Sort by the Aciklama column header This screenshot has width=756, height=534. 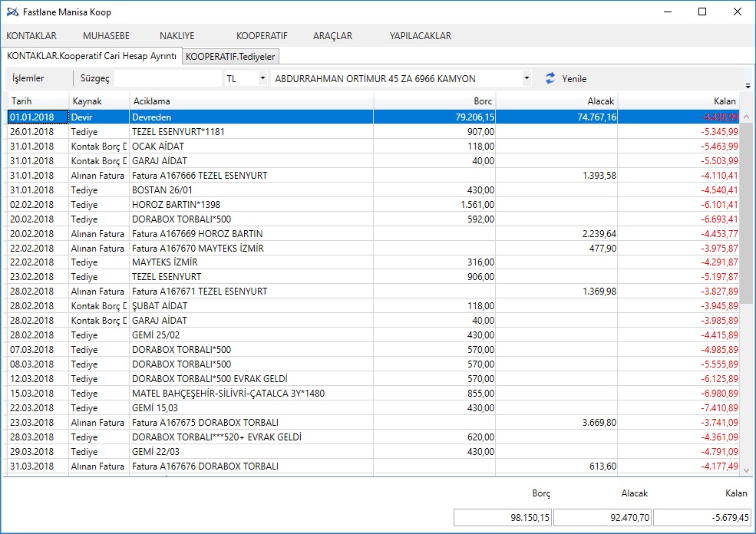251,101
